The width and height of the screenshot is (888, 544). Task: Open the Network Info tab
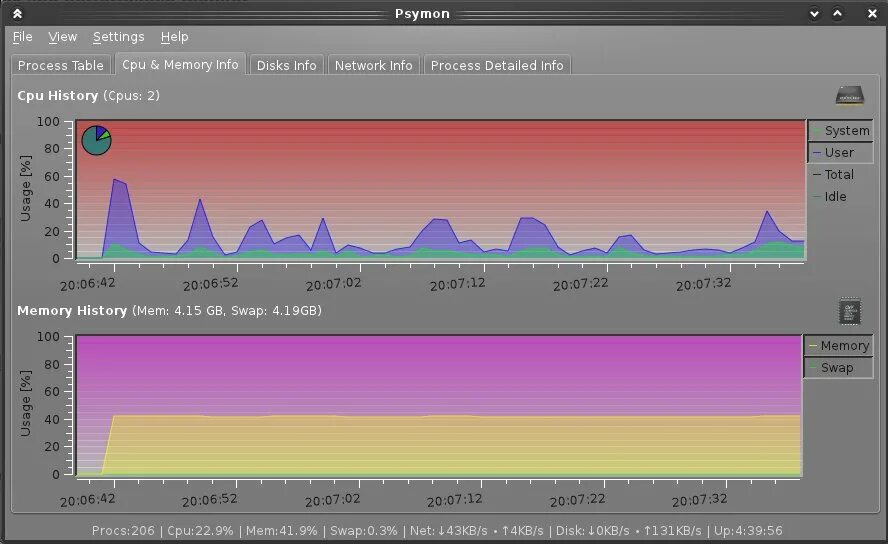[373, 65]
